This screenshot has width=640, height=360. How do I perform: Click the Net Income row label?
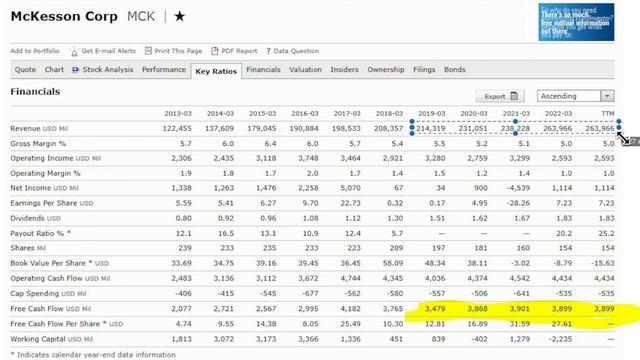click(x=44, y=188)
